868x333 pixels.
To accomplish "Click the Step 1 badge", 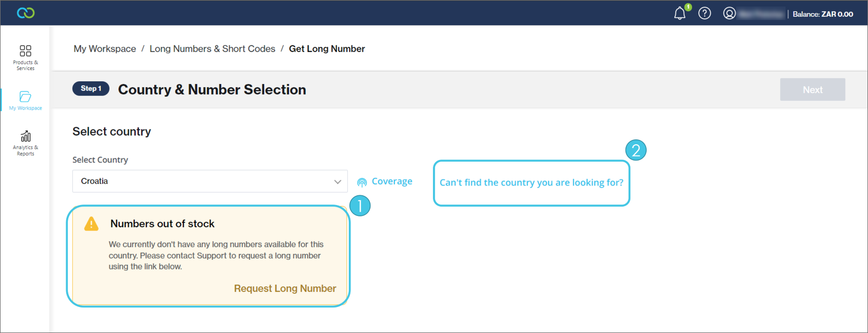I will point(91,88).
